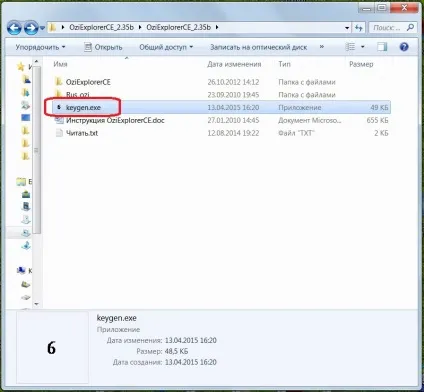Image resolution: width=424 pixels, height=392 pixels.
Task: Click the text file icon of Читать.txt
Action: 59,133
